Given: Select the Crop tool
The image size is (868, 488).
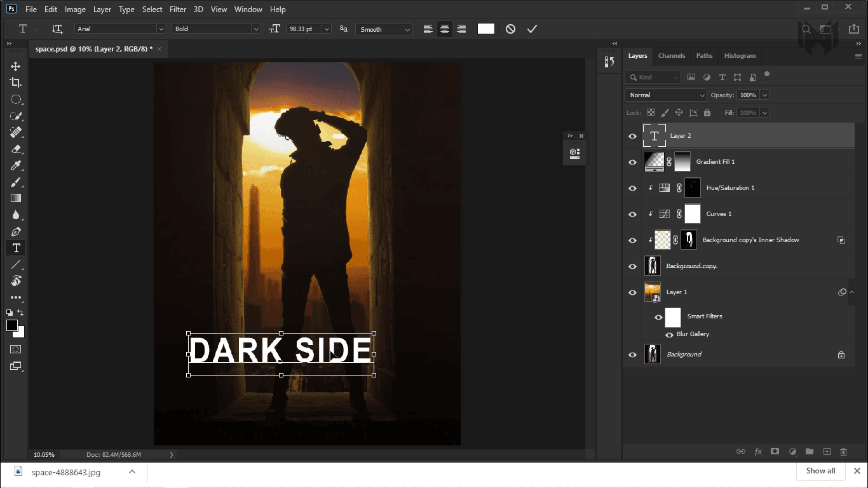Looking at the screenshot, I should pyautogui.click(x=16, y=83).
